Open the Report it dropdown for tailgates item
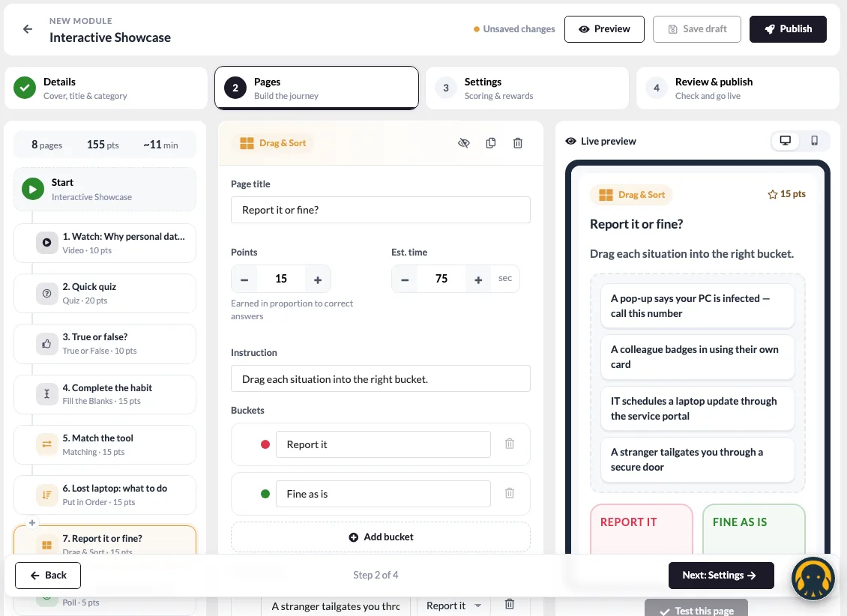The height and width of the screenshot is (616, 847). tap(453, 606)
